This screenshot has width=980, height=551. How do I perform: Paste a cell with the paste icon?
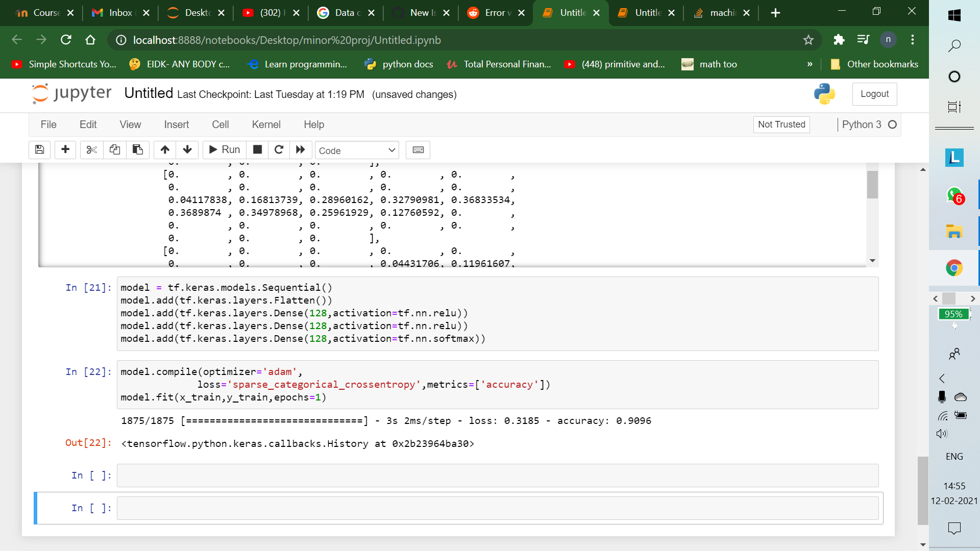[x=137, y=149]
